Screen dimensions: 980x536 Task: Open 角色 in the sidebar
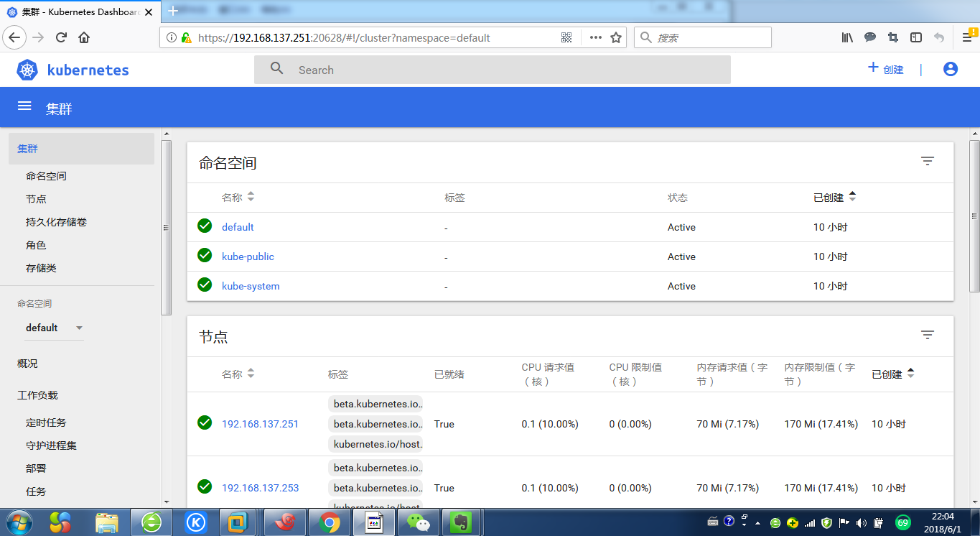[36, 245]
